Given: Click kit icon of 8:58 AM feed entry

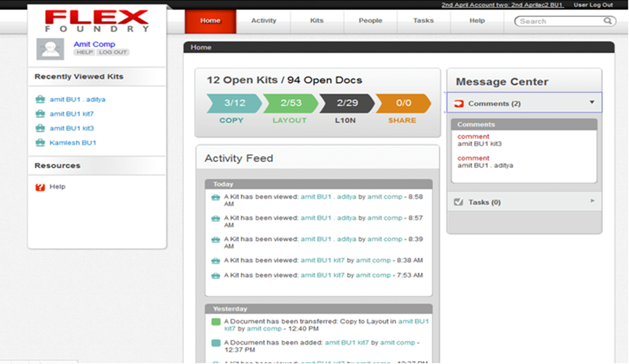Looking at the screenshot, I should [x=216, y=197].
